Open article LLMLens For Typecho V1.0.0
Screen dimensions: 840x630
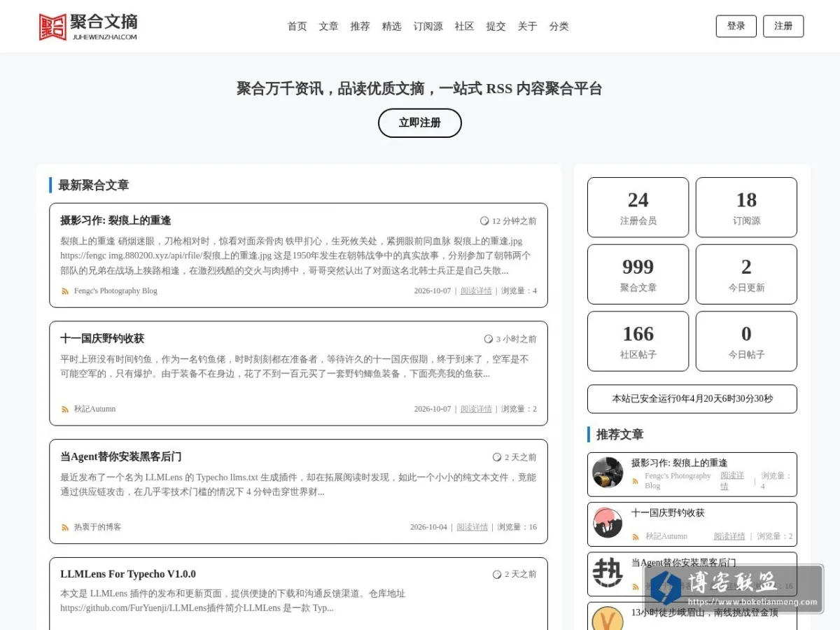click(128, 574)
